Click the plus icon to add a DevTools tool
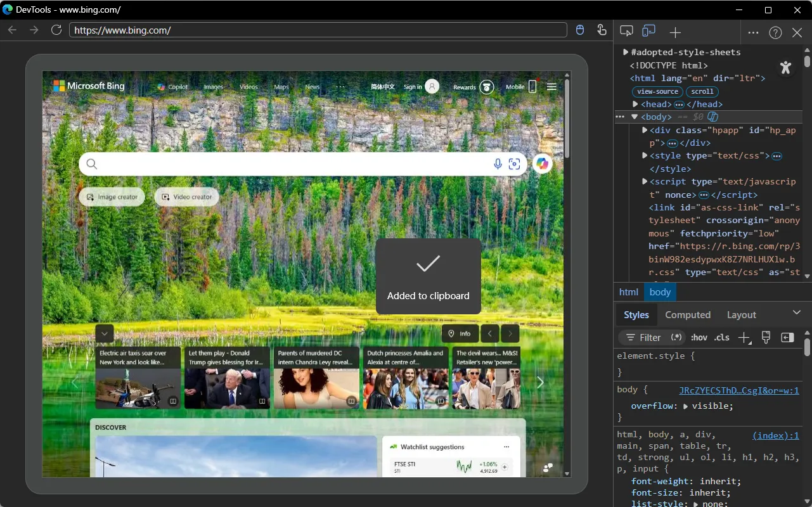The width and height of the screenshot is (812, 507). [675, 32]
